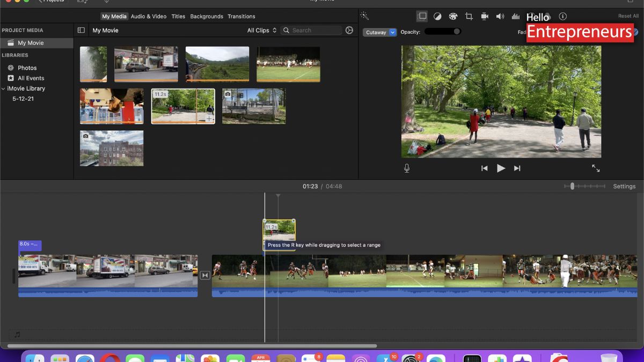This screenshot has width=644, height=362.
Task: Open the Titles tab
Action: [178, 16]
